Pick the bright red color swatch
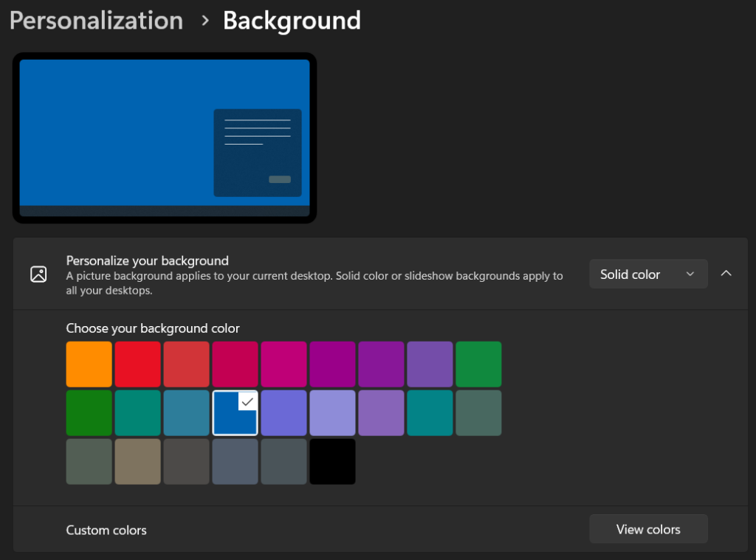The width and height of the screenshot is (756, 560). tap(137, 364)
